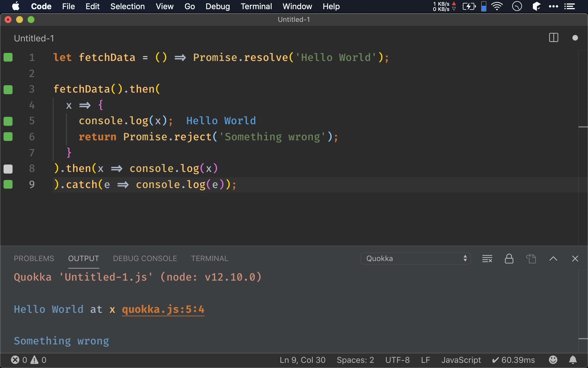This screenshot has height=368, width=588.
Task: Follow the quokka.js:5:4 link
Action: [163, 309]
